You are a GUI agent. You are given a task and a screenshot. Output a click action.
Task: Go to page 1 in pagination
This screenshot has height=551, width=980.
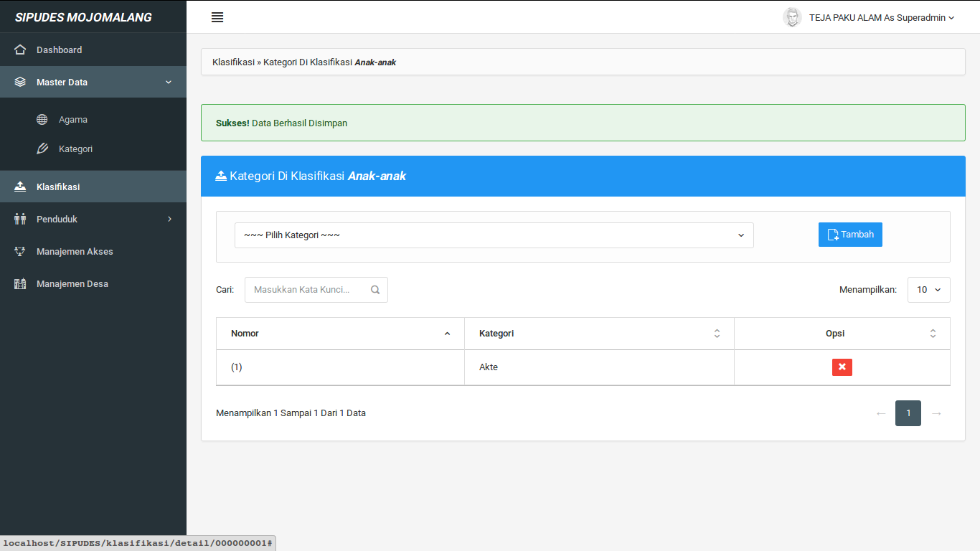[x=908, y=413]
